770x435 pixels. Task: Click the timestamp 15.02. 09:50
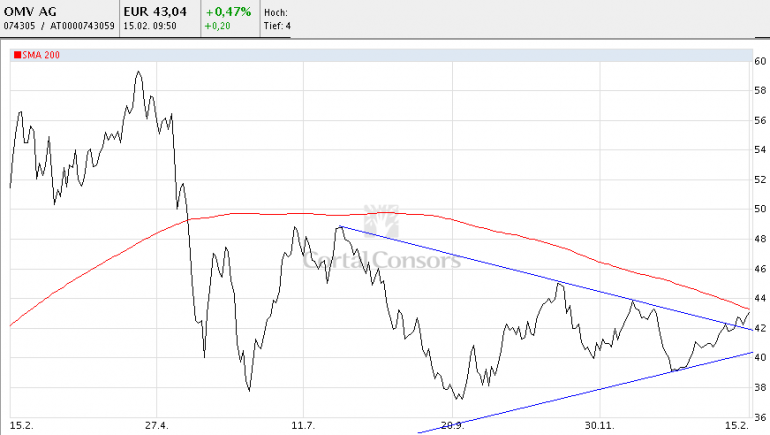click(150, 26)
